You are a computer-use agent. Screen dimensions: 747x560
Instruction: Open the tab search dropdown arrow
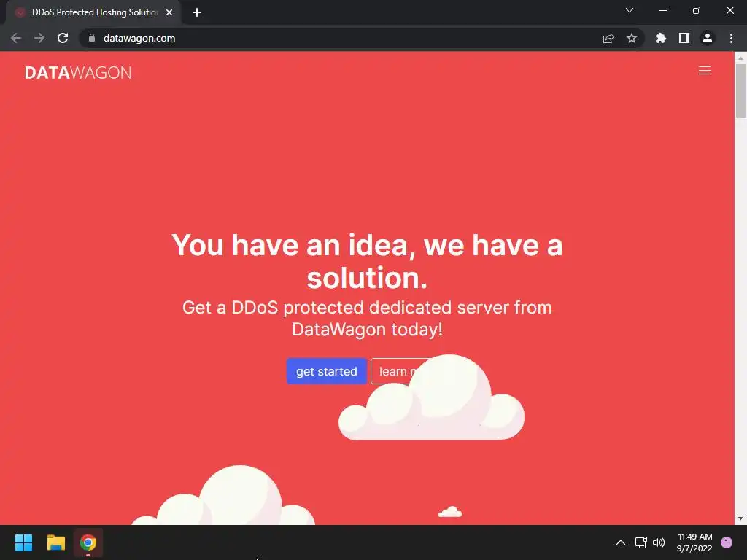coord(630,10)
